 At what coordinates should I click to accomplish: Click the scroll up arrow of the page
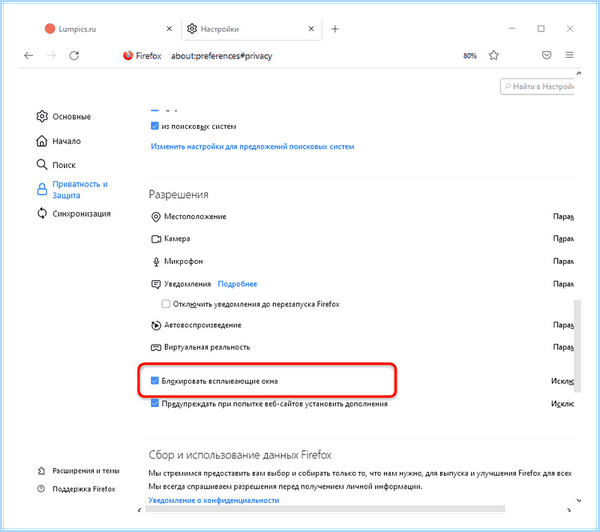pos(579,73)
